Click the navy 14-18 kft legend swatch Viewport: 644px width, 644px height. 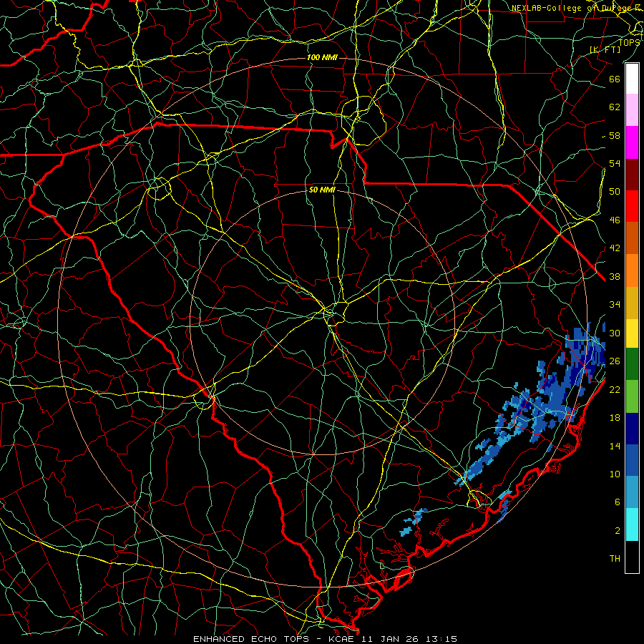click(x=632, y=429)
